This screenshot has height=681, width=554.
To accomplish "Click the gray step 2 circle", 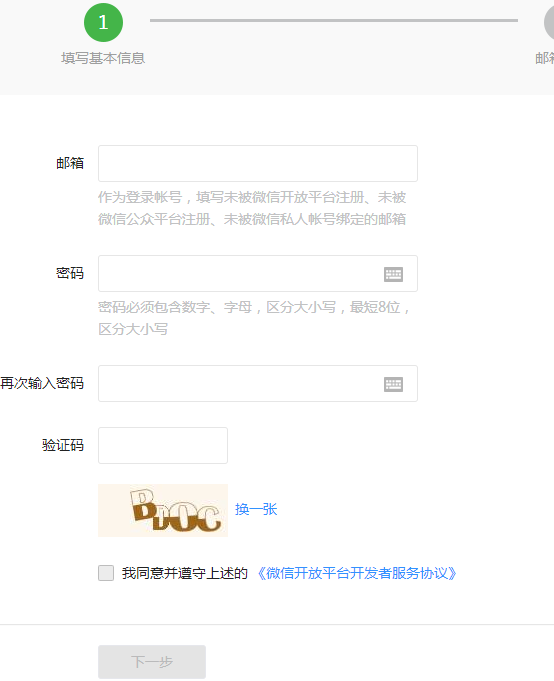I will 549,22.
